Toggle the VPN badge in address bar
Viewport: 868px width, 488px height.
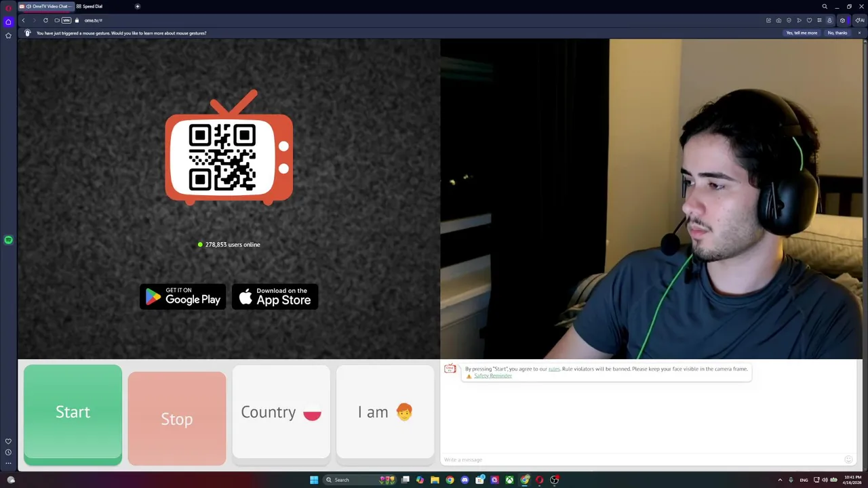tap(66, 20)
